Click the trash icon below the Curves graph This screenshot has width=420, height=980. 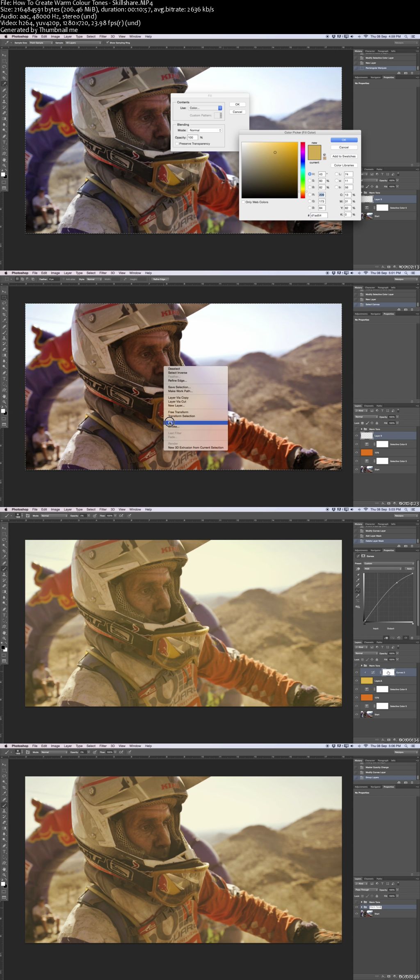(x=412, y=638)
